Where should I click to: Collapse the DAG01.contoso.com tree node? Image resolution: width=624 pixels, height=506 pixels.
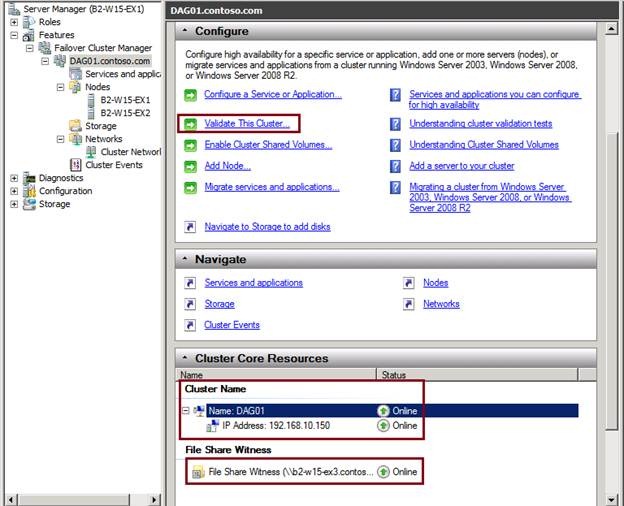45,61
